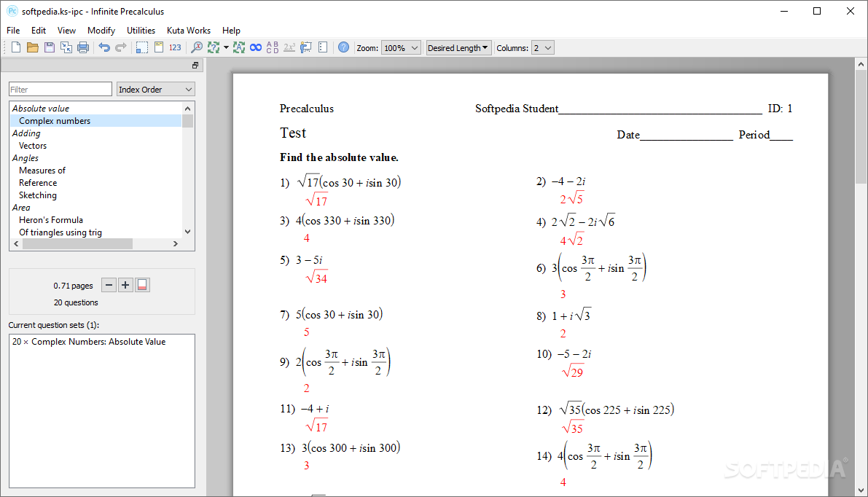Select Complex numbers topic under Absolute value
Viewport: 868px width, 497px height.
click(x=95, y=121)
